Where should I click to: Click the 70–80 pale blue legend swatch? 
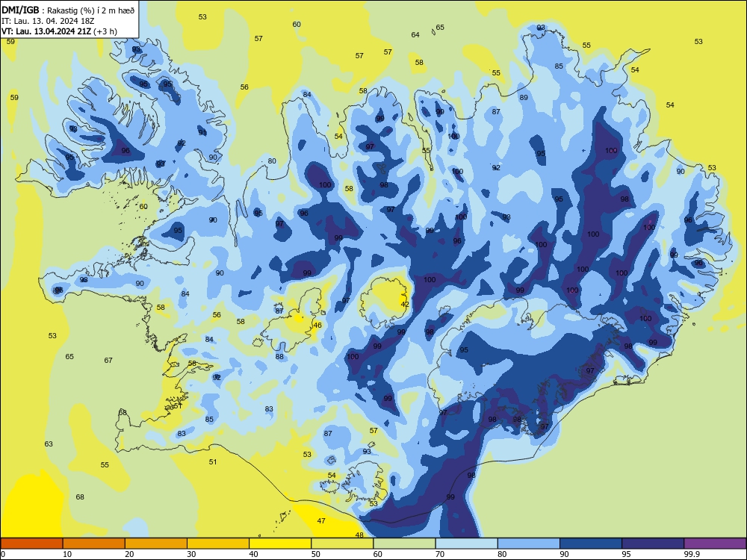click(467, 544)
